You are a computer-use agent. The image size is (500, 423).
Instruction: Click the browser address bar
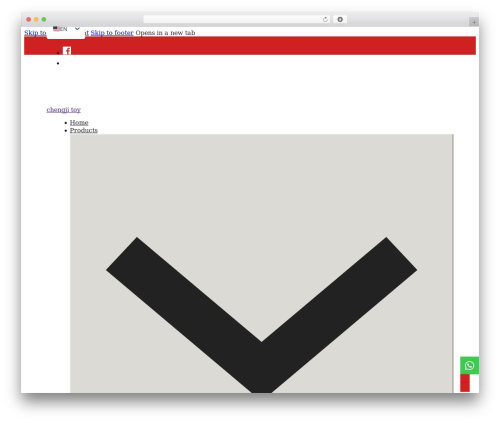(x=237, y=20)
